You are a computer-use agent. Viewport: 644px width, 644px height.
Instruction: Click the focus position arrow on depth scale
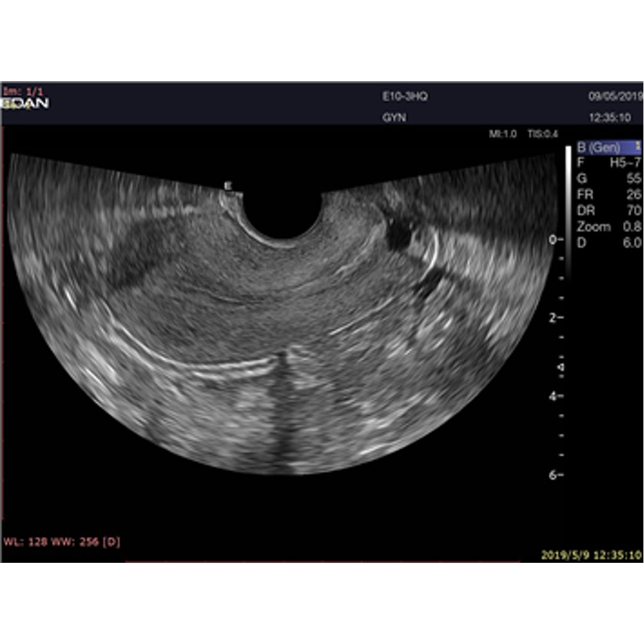click(562, 366)
